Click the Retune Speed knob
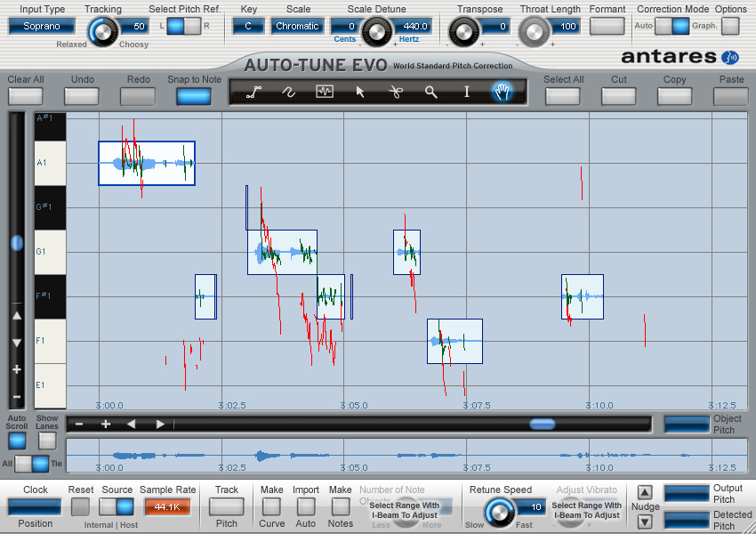756x534 pixels. [x=499, y=513]
